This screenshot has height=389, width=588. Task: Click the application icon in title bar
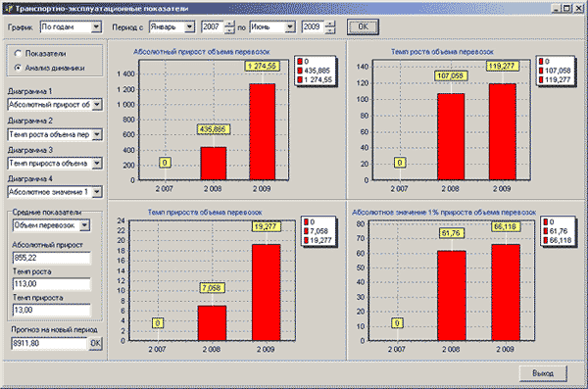point(9,8)
